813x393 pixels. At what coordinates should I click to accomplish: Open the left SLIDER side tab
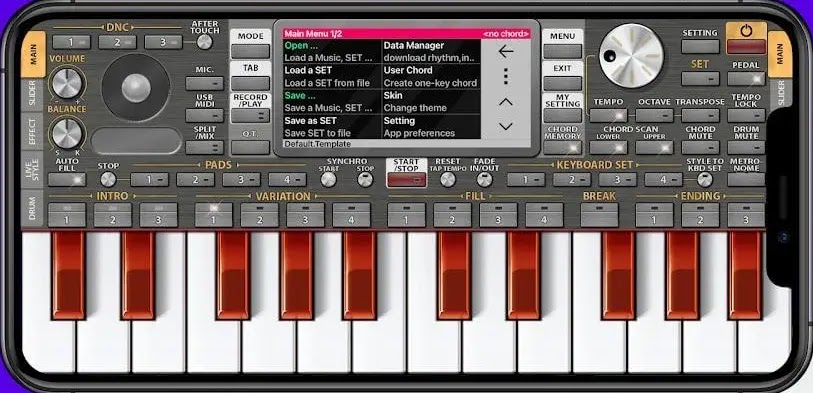tap(33, 93)
